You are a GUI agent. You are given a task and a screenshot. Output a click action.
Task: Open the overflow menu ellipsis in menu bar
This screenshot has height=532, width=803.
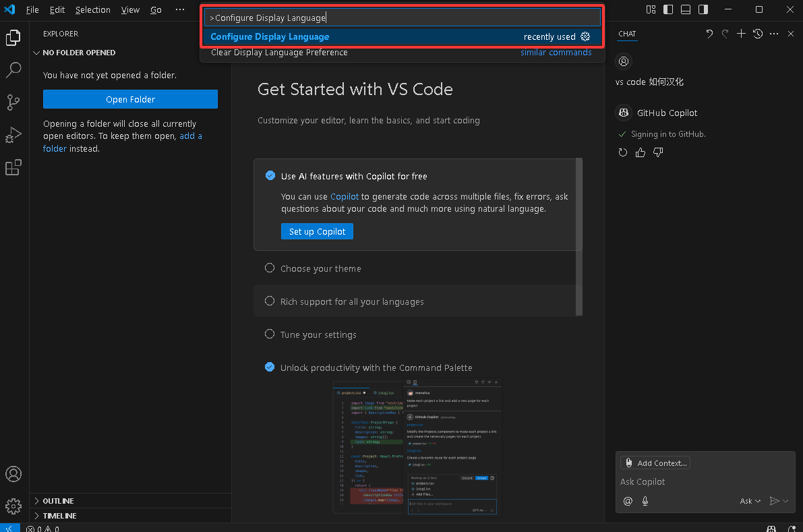[180, 9]
